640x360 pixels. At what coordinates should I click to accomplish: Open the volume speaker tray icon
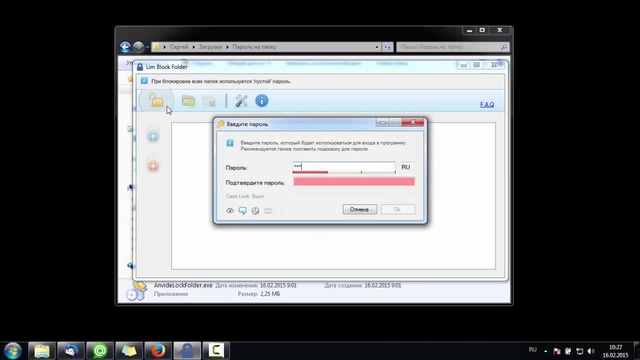[x=591, y=351]
